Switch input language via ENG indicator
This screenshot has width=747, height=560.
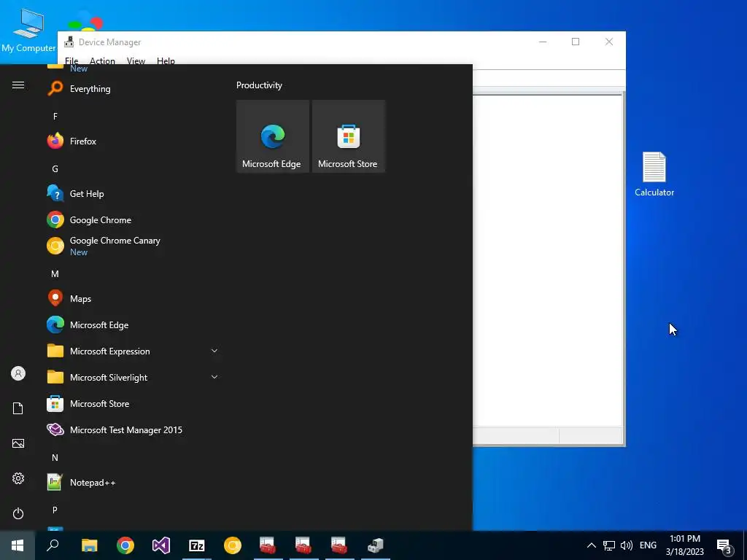point(648,545)
